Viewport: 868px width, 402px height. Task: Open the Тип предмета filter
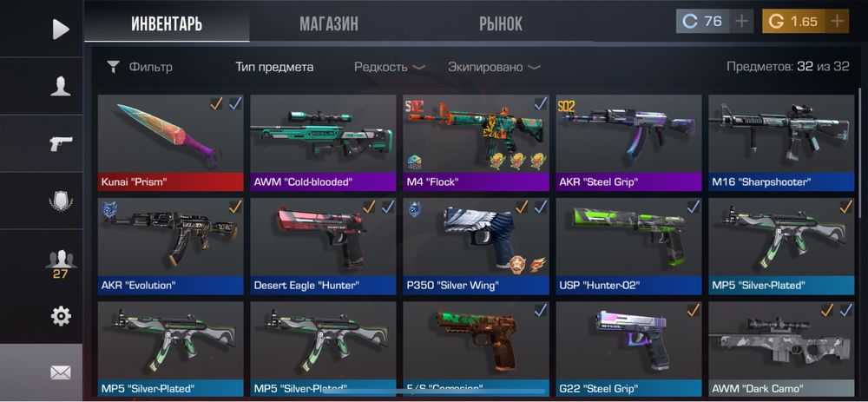click(274, 68)
